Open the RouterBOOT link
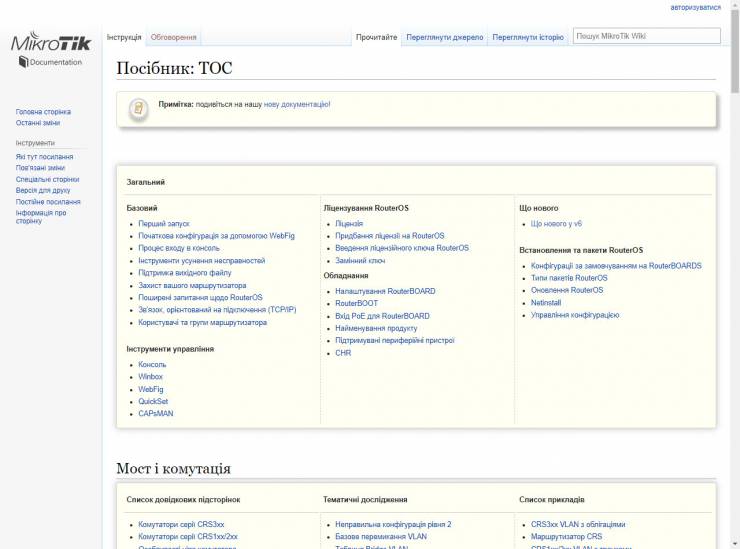The width and height of the screenshot is (740, 549). point(356,303)
